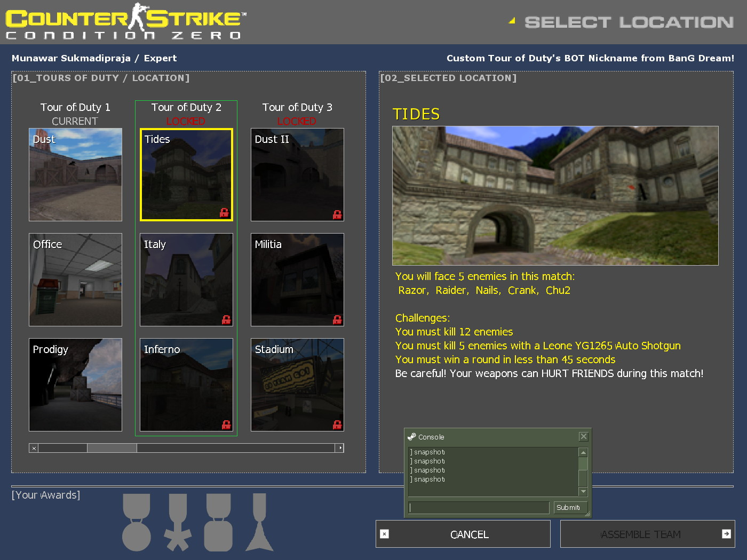This screenshot has height=560, width=747.
Task: Click the lock icon on Dust II map
Action: (337, 214)
